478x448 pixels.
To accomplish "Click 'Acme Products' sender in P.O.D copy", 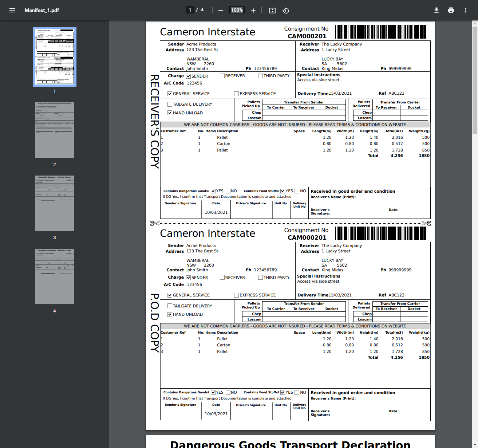I will point(201,246).
